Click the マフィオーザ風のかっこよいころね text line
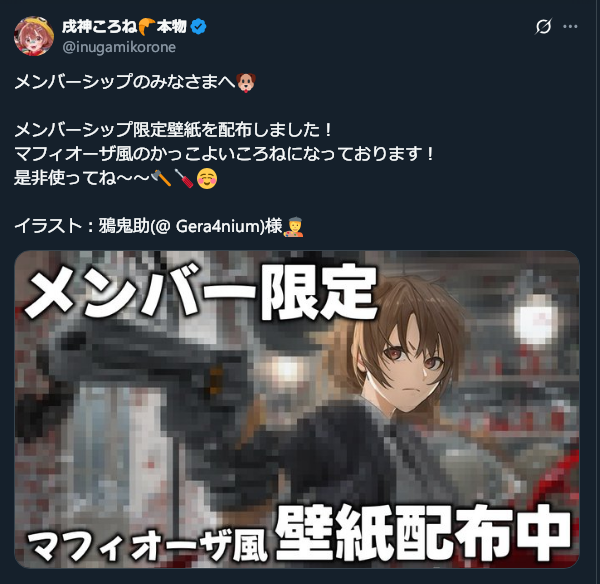The image size is (600, 584). tap(224, 154)
